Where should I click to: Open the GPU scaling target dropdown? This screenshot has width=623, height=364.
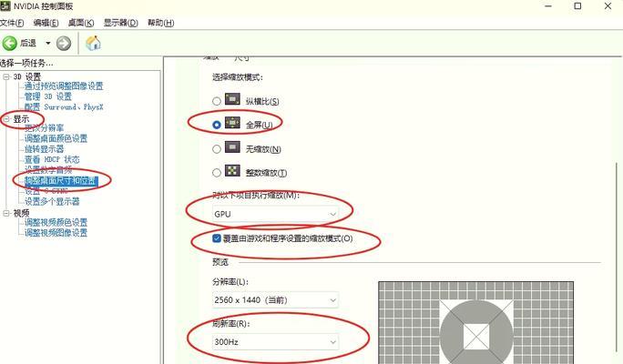(275, 214)
